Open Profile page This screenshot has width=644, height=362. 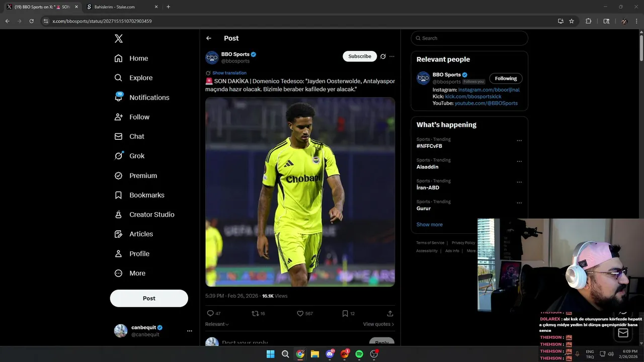coord(132,253)
